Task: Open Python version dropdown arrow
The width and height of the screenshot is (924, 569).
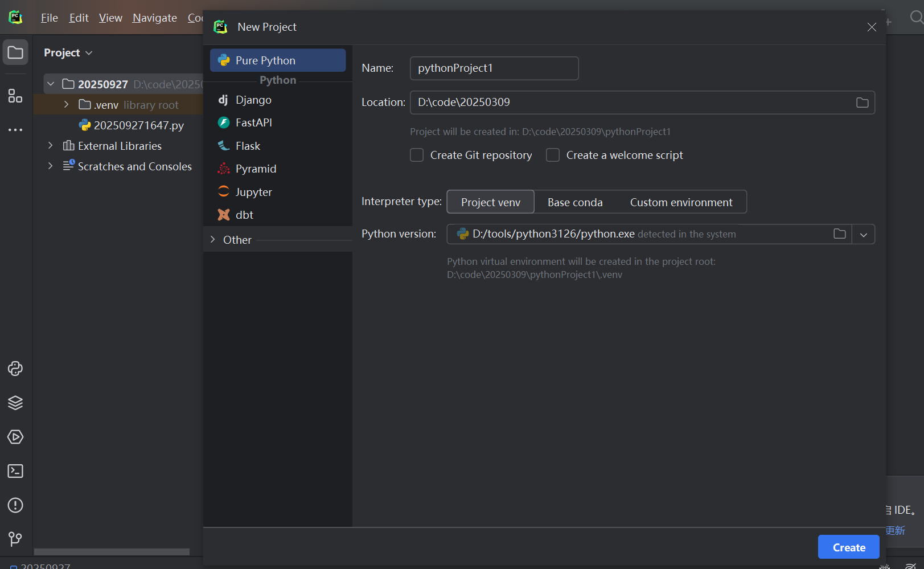Action: click(864, 234)
